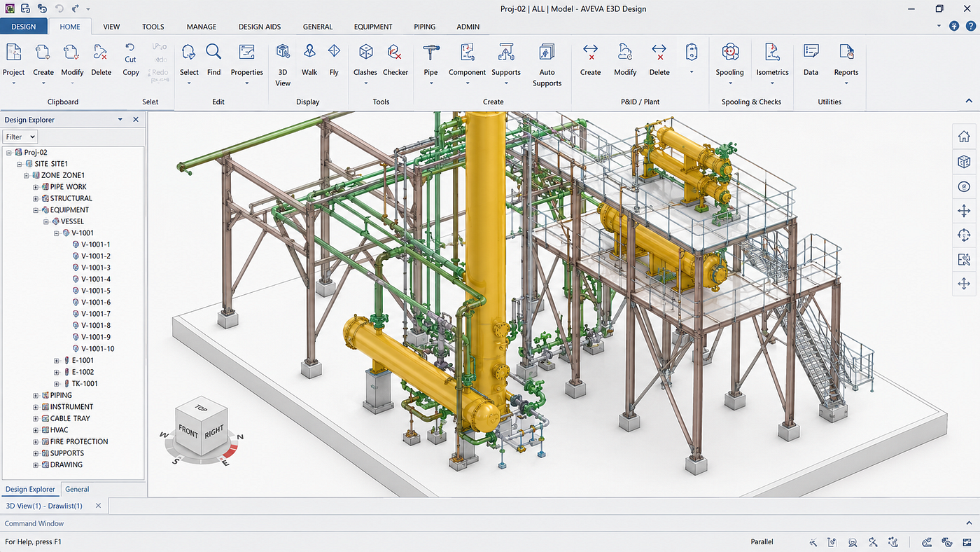This screenshot has width=980, height=552.
Task: Click Create in the P&ID / Plant group
Action: click(590, 60)
